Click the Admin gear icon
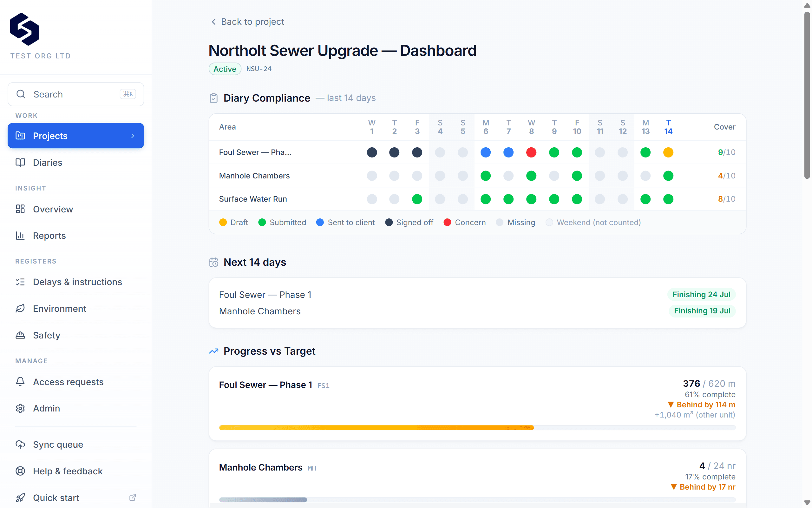 [21, 408]
